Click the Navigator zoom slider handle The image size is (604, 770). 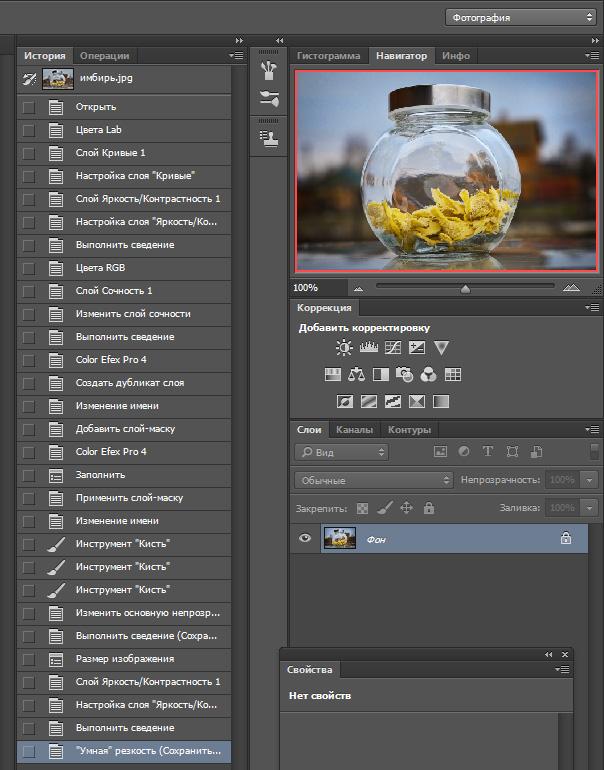tap(465, 289)
